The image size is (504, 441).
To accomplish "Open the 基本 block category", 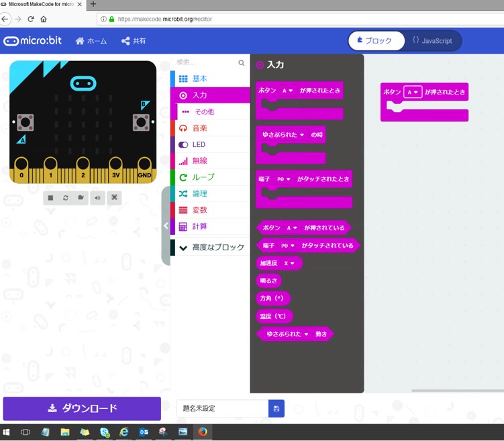I will [x=210, y=79].
